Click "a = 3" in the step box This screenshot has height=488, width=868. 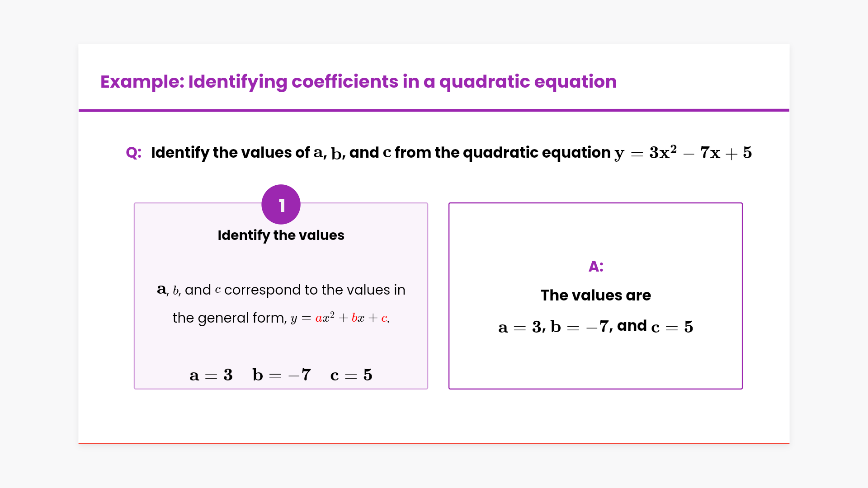click(x=211, y=375)
